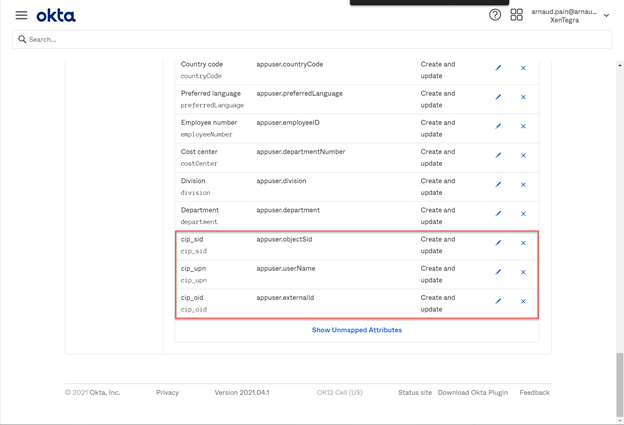Click Download Okta Plugin link
The width and height of the screenshot is (624, 425).
point(473,393)
